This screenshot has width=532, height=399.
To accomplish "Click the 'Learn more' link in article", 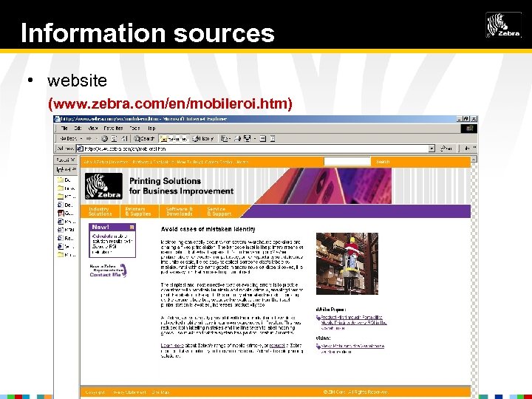I will tap(172, 345).
